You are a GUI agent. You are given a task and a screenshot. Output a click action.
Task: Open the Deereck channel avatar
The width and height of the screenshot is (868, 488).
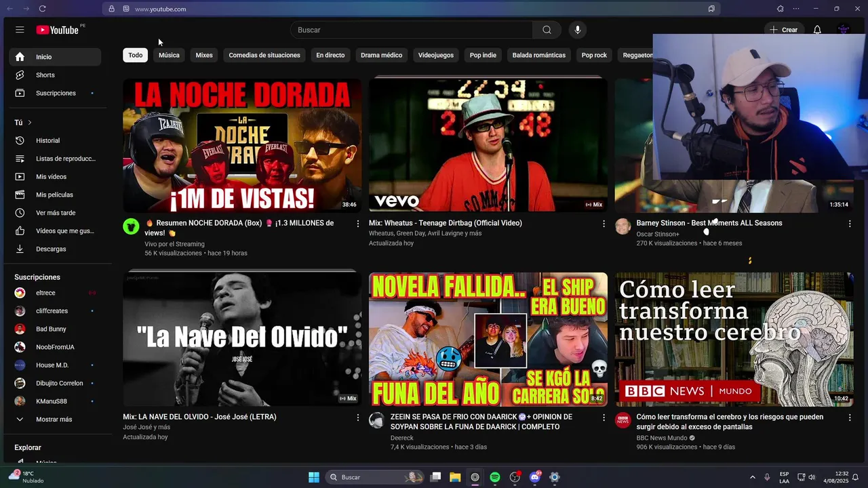coord(376,420)
